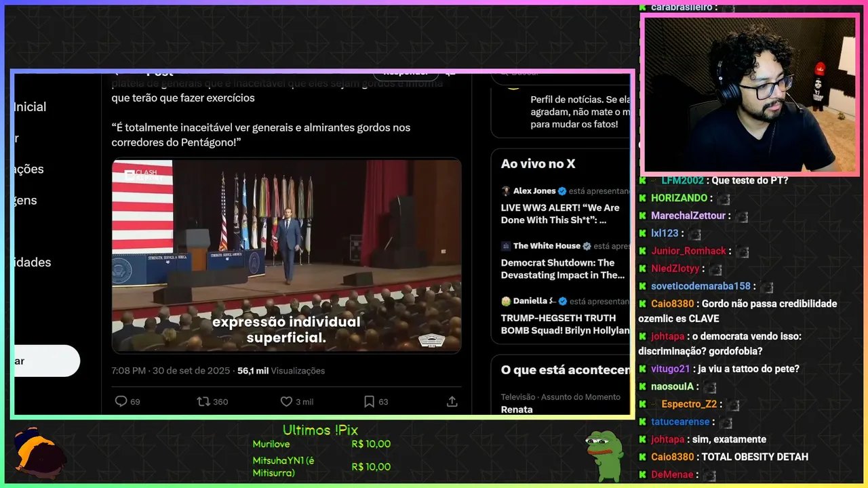Click the username MarechalZettour in chat
The width and height of the screenshot is (868, 488).
[689, 216]
